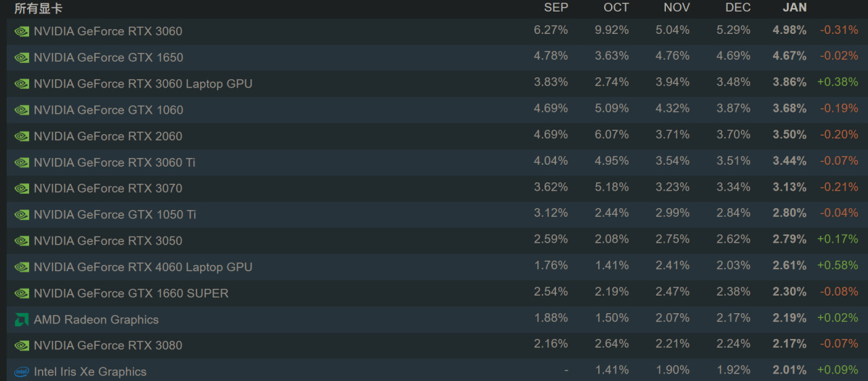
Task: Click the NVIDIA logo next to GTX 1060
Action: (22, 110)
